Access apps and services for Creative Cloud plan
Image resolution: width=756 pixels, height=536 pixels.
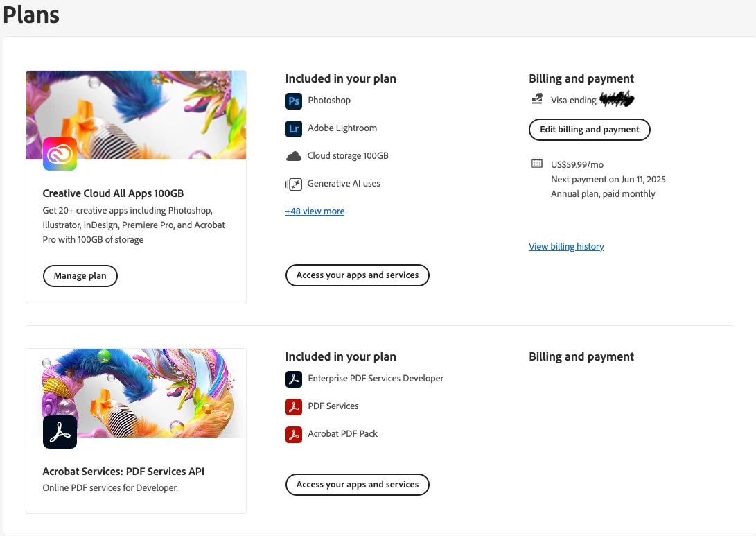click(358, 275)
